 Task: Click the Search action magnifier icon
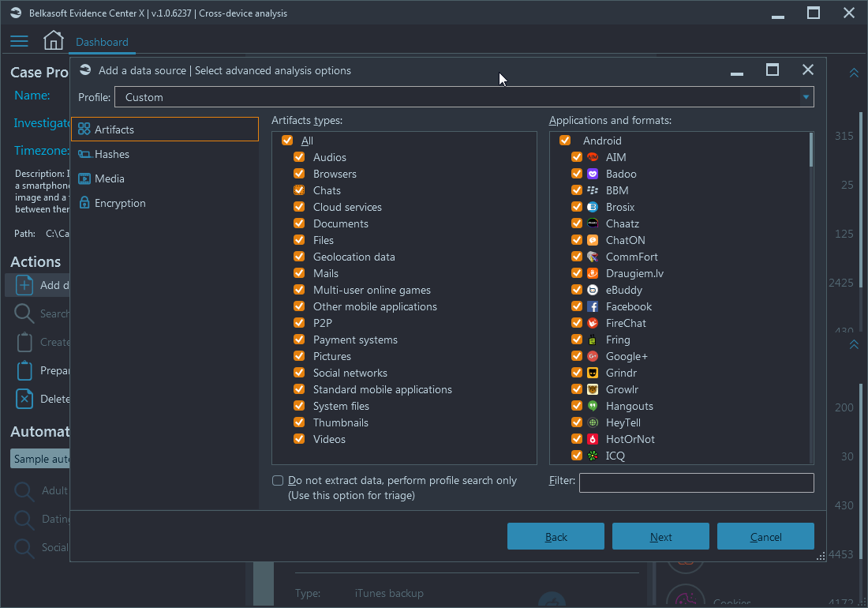point(24,313)
